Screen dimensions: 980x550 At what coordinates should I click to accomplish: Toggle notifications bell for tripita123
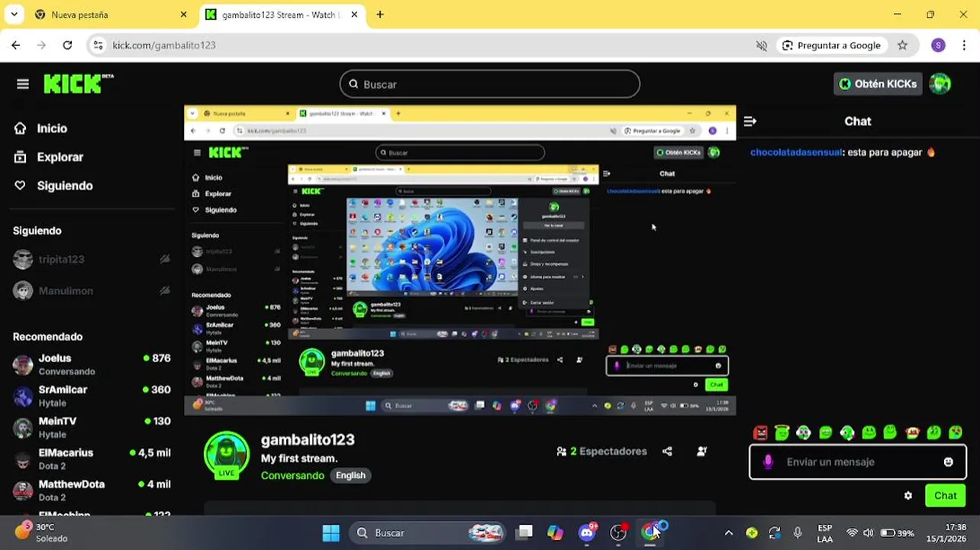coord(164,259)
